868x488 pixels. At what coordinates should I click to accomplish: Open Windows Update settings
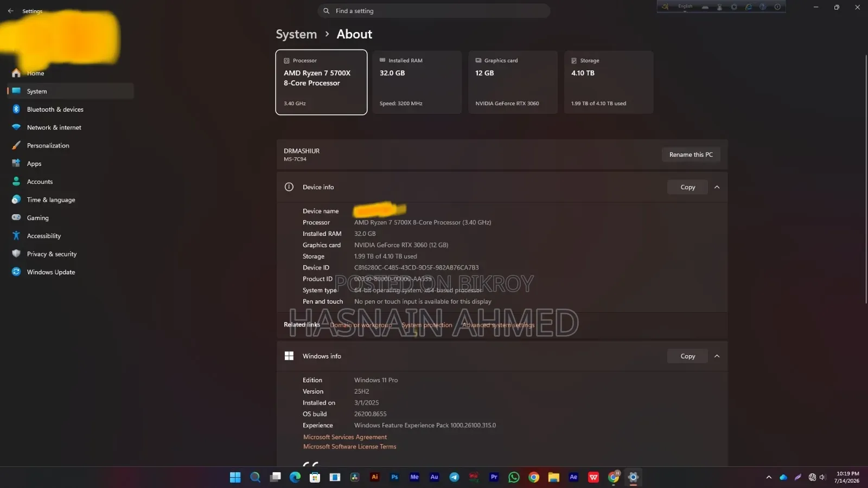click(71, 272)
